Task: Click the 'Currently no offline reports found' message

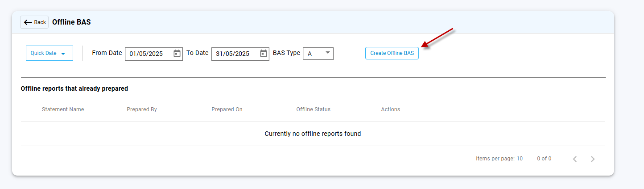Action: [313, 134]
